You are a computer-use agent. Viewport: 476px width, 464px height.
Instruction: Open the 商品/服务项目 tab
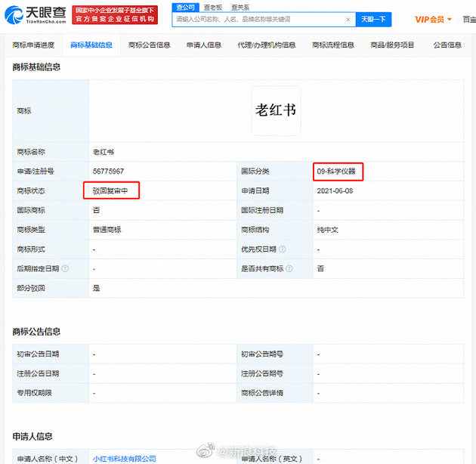tap(393, 45)
